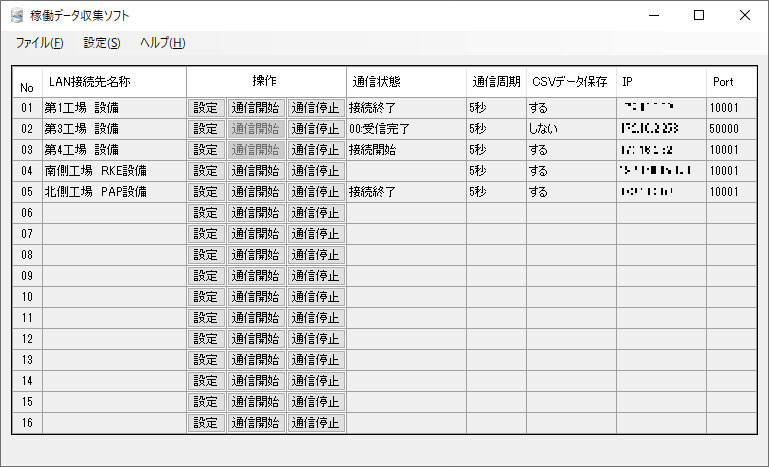Click 通信停止 on row 03
Screen dimensions: 769x467
pyautogui.click(x=316, y=150)
